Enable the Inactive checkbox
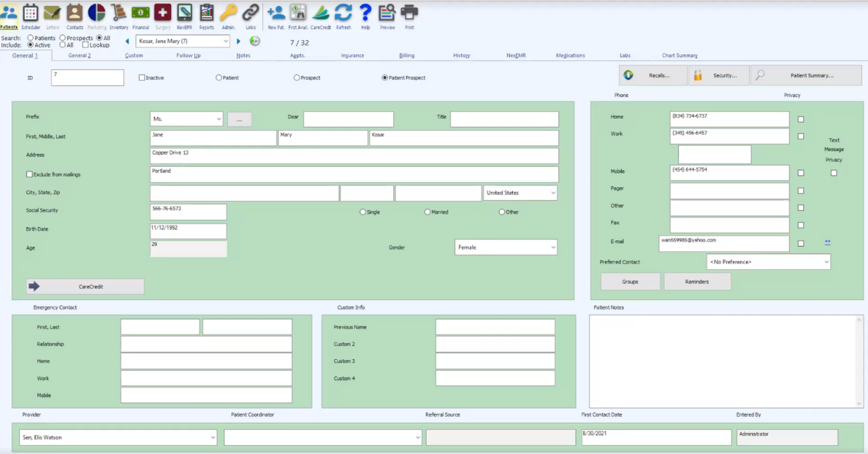This screenshot has width=868, height=454. pyautogui.click(x=141, y=77)
